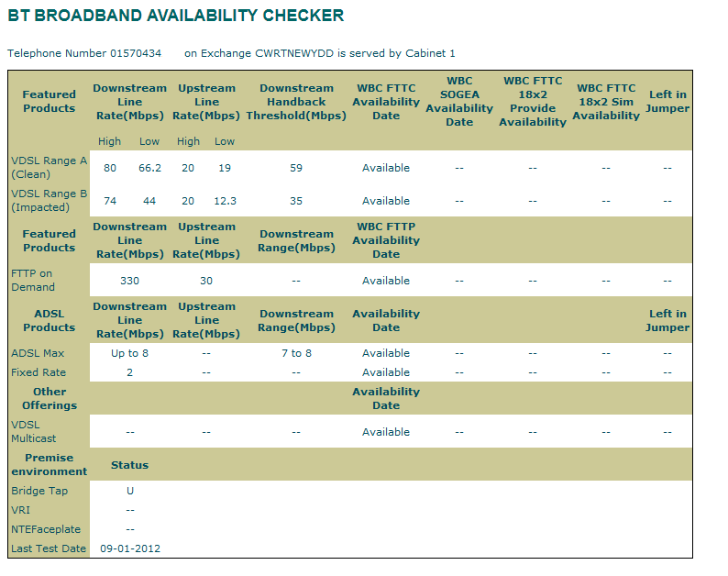The image size is (728, 576).
Task: Click Downstream Handback Threshold(Mbps) header
Action: (x=296, y=102)
